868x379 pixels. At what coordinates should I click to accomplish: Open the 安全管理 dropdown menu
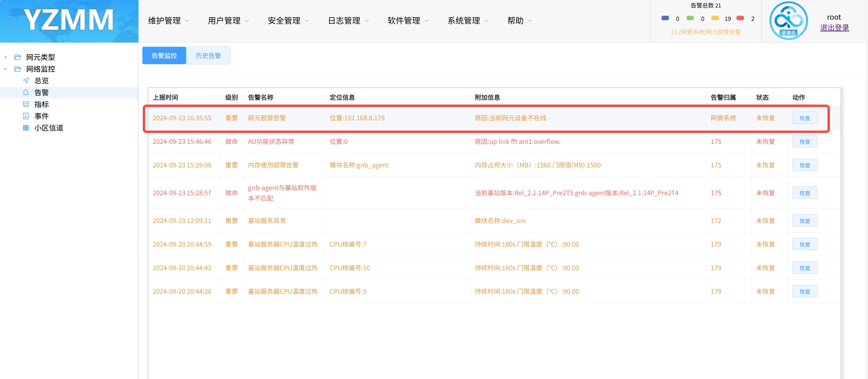289,21
